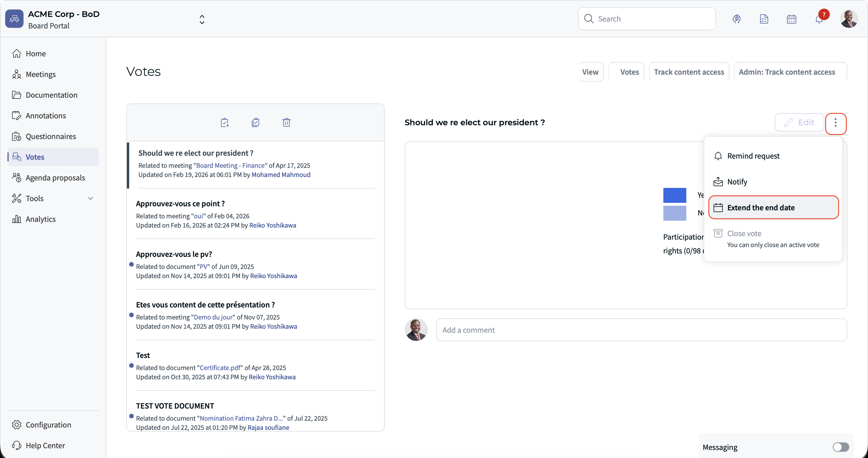Click the dark blue Yes legend swatch
This screenshot has width=868, height=458.
675,195
